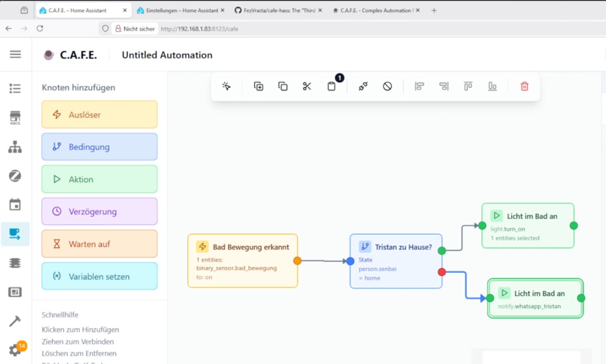The width and height of the screenshot is (606, 364).
Task: Click the red trash delete icon
Action: 524,86
